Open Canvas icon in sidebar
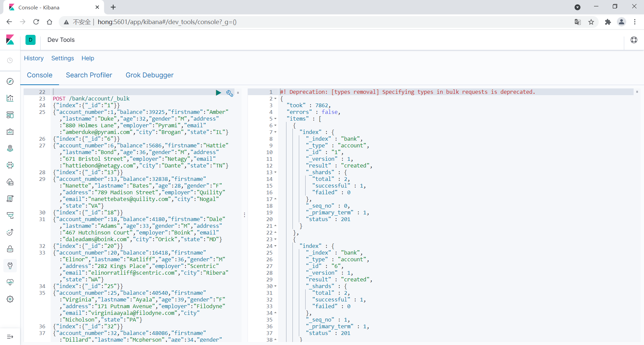The height and width of the screenshot is (345, 644). point(10,132)
